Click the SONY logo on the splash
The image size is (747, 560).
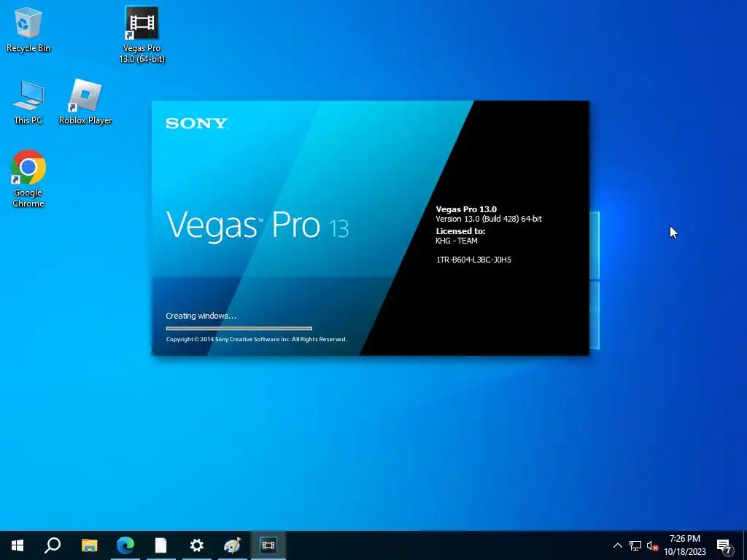pos(197,123)
